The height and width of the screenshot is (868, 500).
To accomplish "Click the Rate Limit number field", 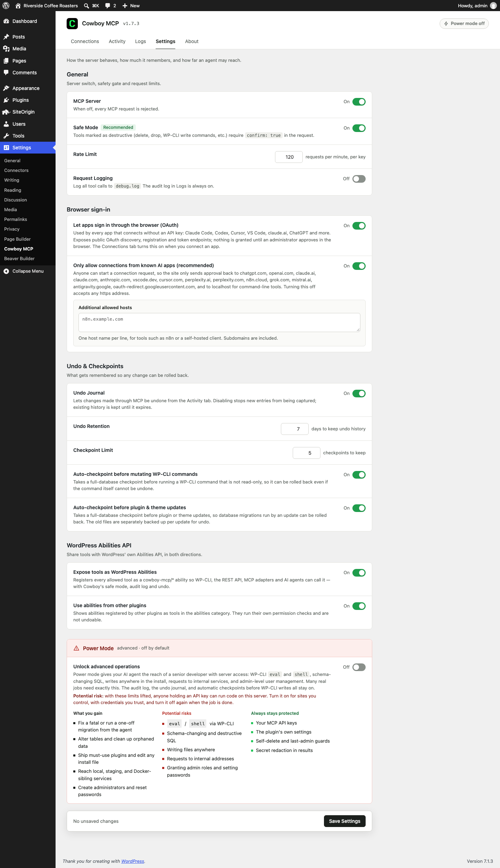I will coord(289,157).
